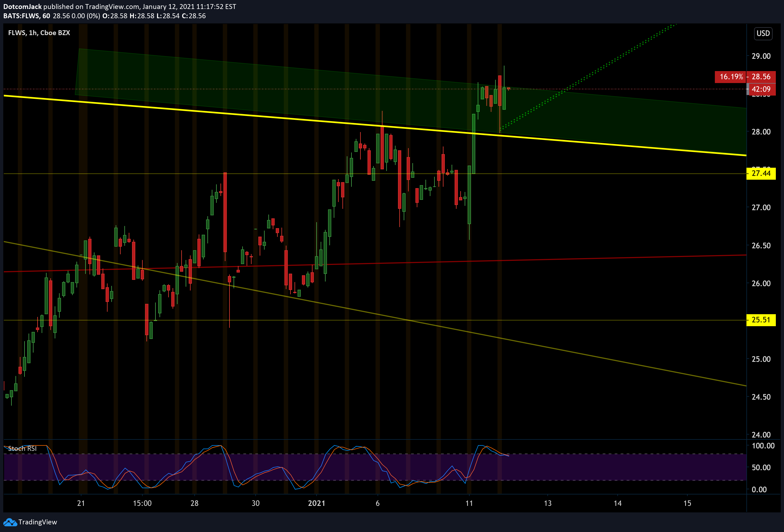Click the BATS:FLWS, 60 symbol header text

click(x=27, y=16)
